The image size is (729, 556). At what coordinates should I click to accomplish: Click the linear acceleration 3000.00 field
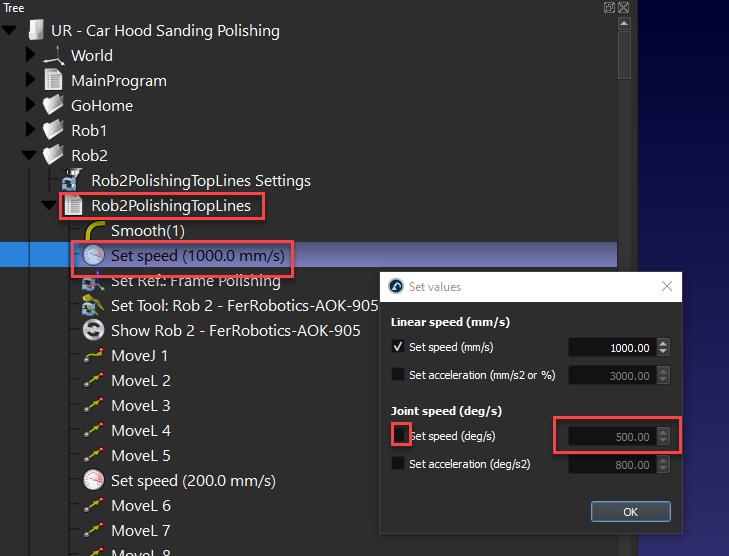[x=613, y=376]
